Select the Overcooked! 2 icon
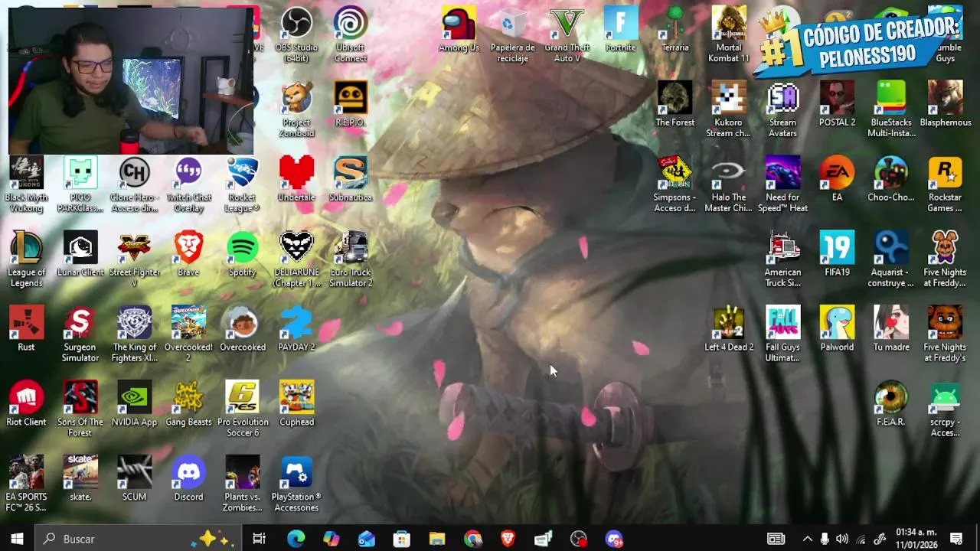Image resolution: width=980 pixels, height=551 pixels. (x=188, y=334)
